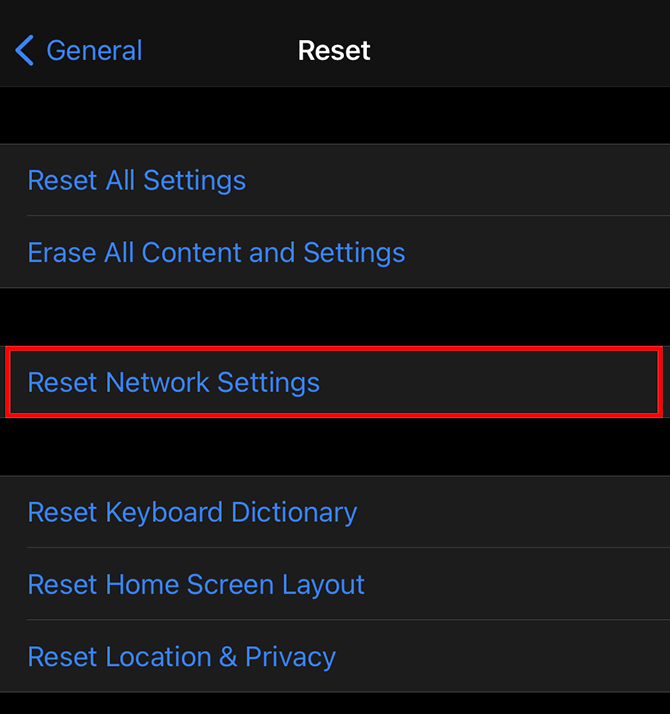Select Erase All Content and Settings
This screenshot has height=714, width=670.
tap(216, 252)
